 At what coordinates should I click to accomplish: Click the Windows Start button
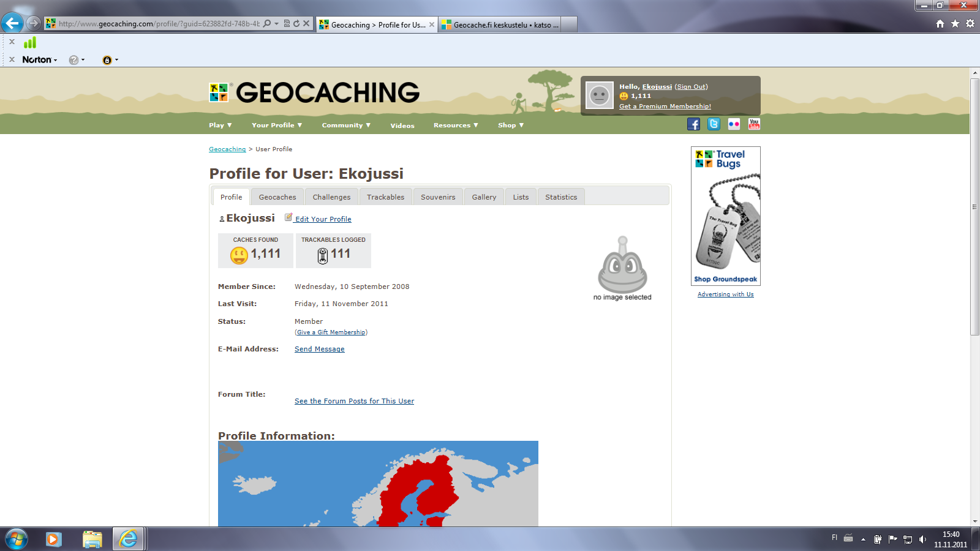coord(17,539)
